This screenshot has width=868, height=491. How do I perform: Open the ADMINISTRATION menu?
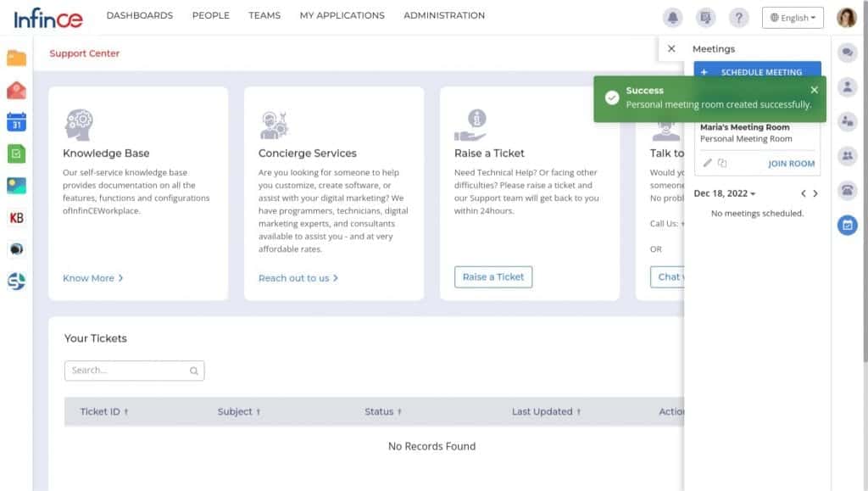click(444, 15)
